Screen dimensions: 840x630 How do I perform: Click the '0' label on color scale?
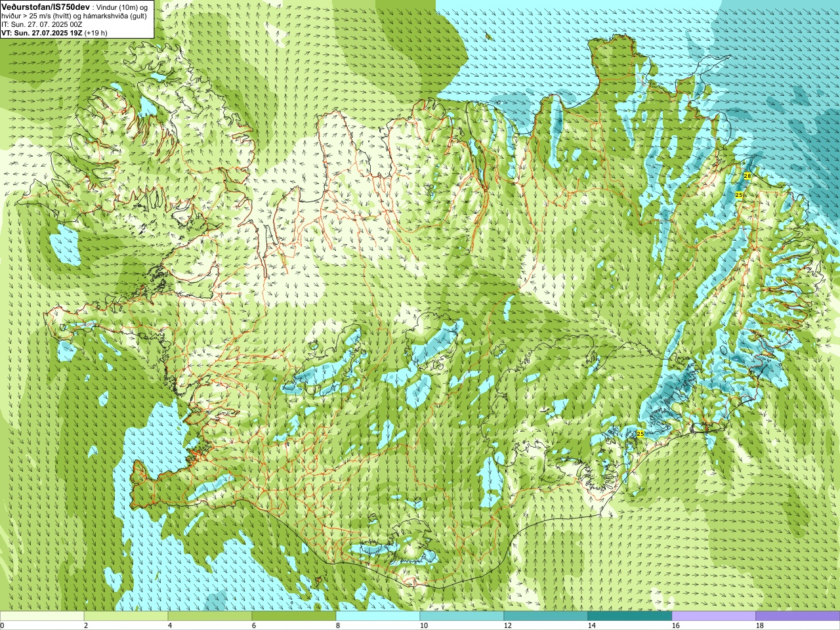(x=2, y=625)
